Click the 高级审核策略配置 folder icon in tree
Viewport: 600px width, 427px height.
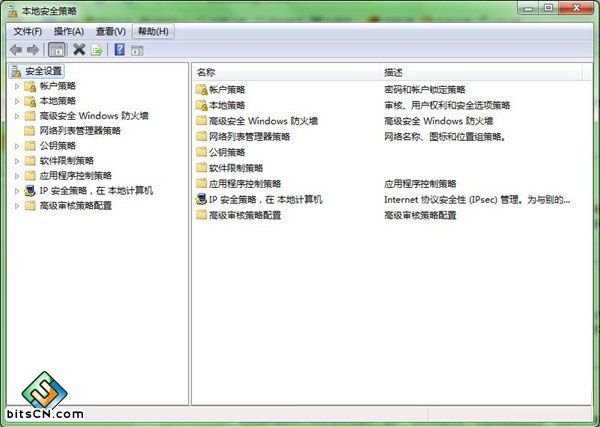point(30,205)
